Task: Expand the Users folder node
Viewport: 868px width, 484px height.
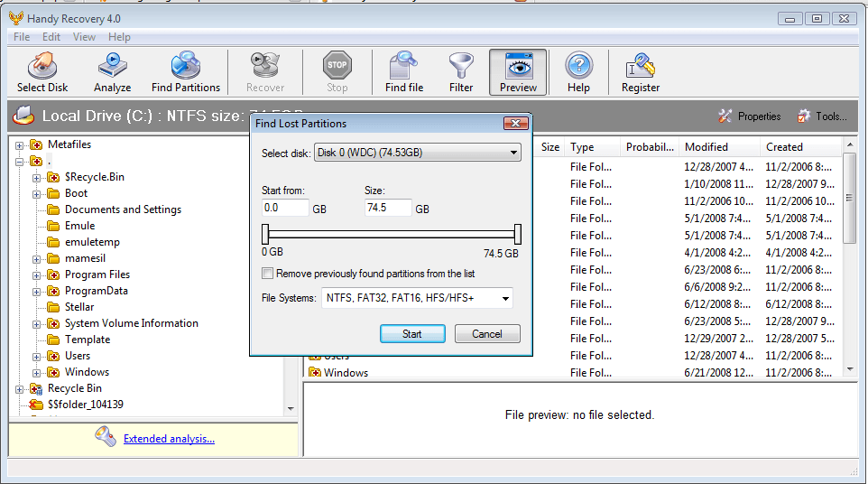Action: pos(36,357)
